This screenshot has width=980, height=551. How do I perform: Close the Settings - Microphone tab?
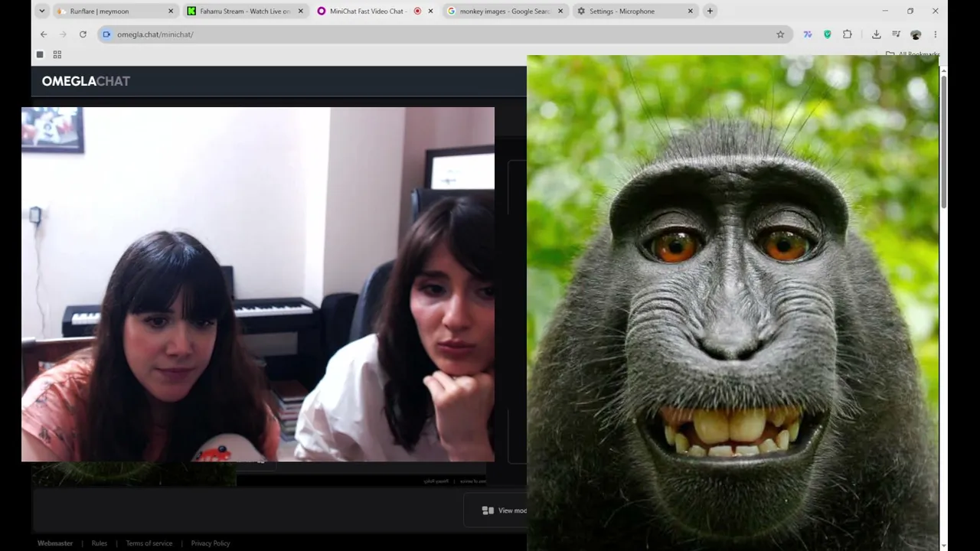click(x=690, y=11)
